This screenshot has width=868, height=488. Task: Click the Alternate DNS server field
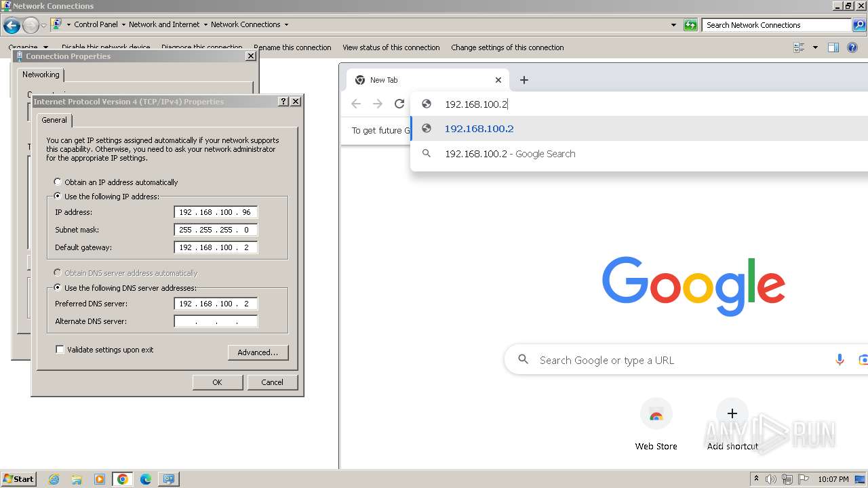point(216,321)
